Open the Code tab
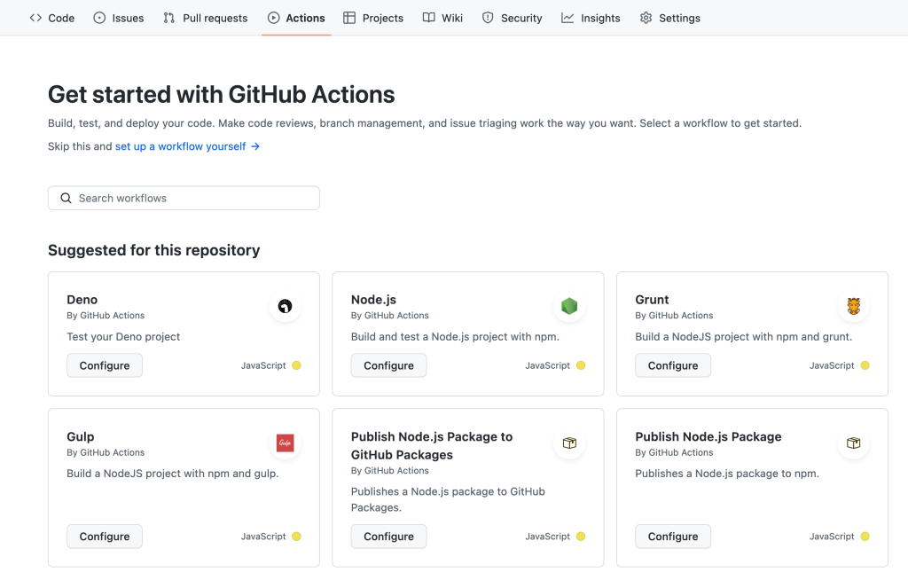908x588 pixels. click(52, 18)
